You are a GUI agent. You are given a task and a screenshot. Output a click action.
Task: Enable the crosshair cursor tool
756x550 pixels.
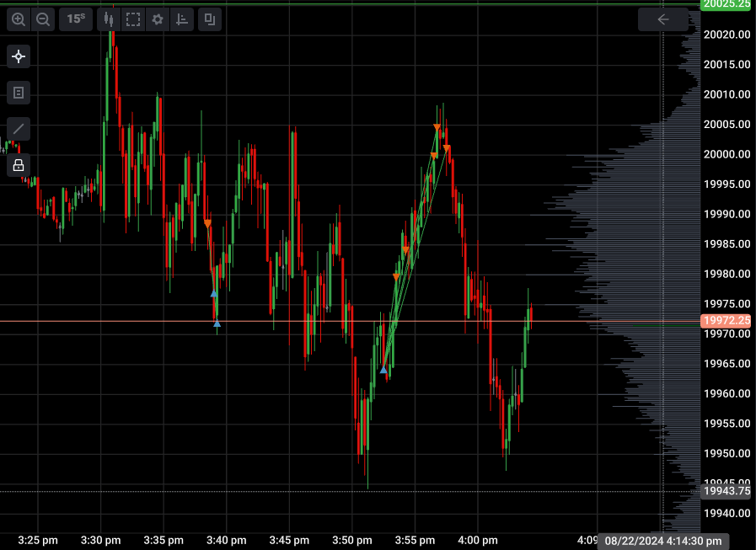(19, 56)
